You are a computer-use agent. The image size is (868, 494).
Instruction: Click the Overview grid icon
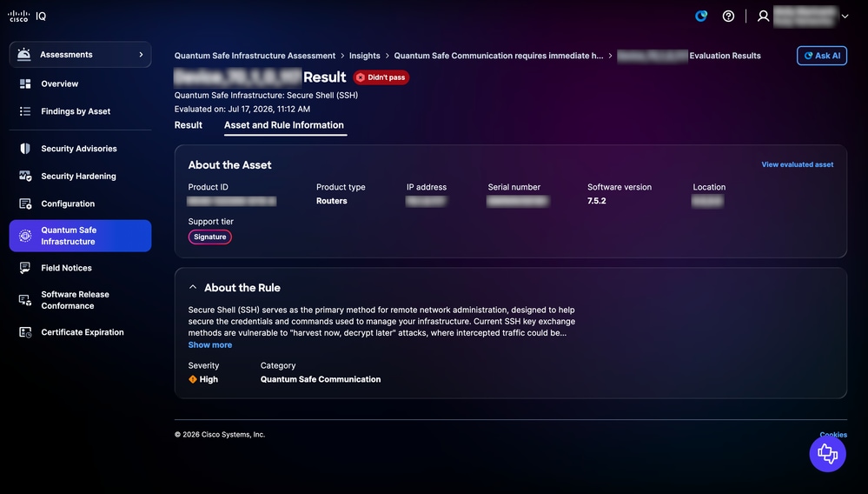point(25,83)
